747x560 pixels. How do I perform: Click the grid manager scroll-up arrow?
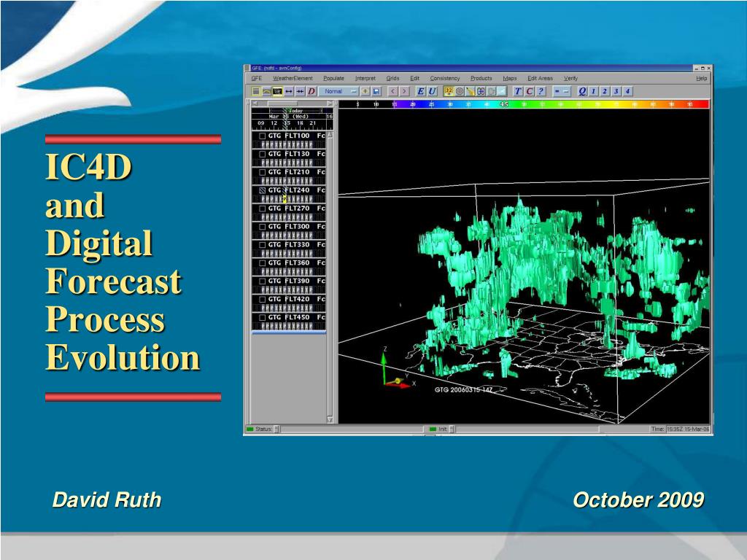[x=330, y=135]
